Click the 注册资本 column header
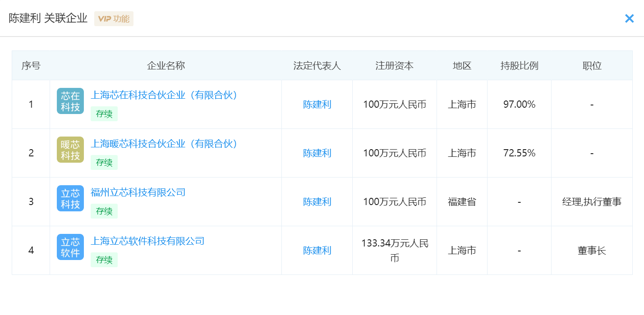The height and width of the screenshot is (315, 644). click(x=394, y=66)
